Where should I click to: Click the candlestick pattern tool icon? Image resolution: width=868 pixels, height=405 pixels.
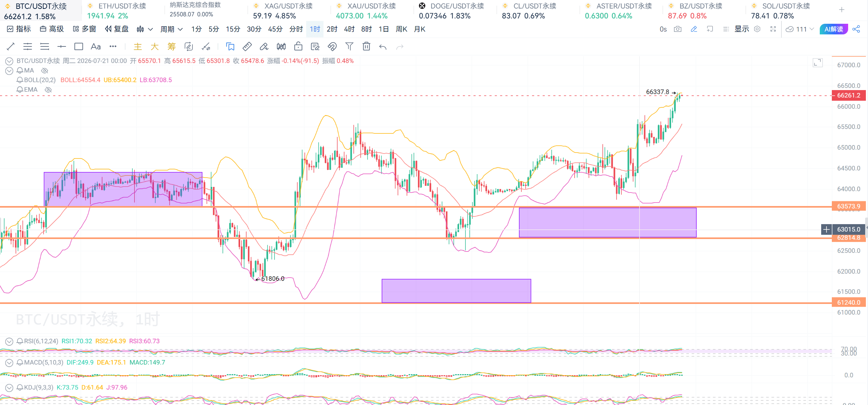click(x=281, y=46)
